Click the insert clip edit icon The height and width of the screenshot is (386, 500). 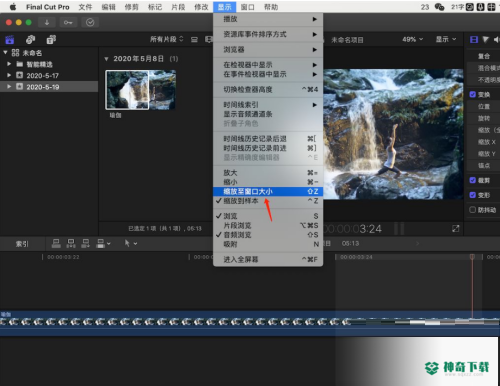click(x=71, y=244)
